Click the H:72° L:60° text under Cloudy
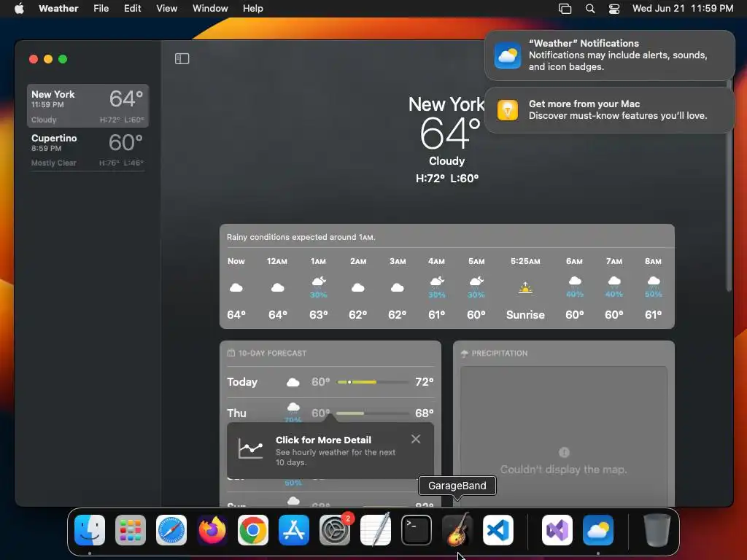 point(447,179)
